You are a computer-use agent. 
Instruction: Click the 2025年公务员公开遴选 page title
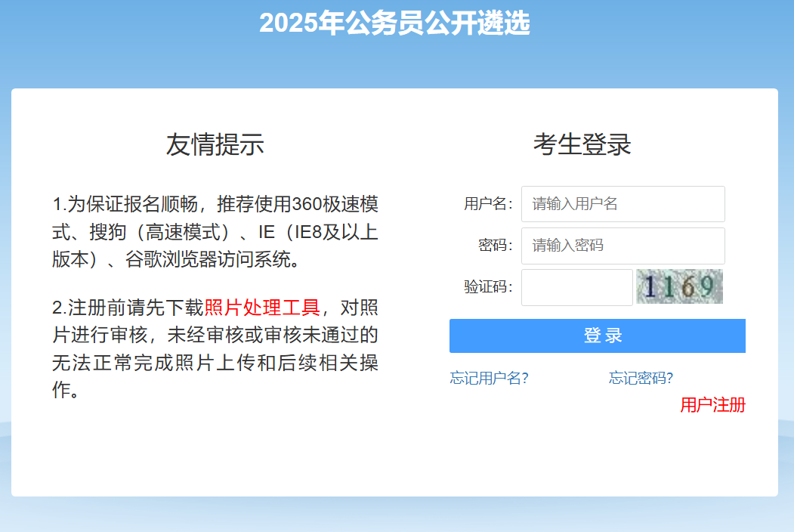(394, 23)
